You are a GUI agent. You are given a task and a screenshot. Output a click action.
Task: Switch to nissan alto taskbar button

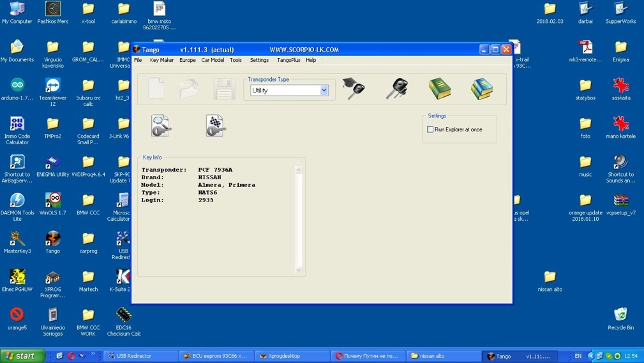point(443,356)
